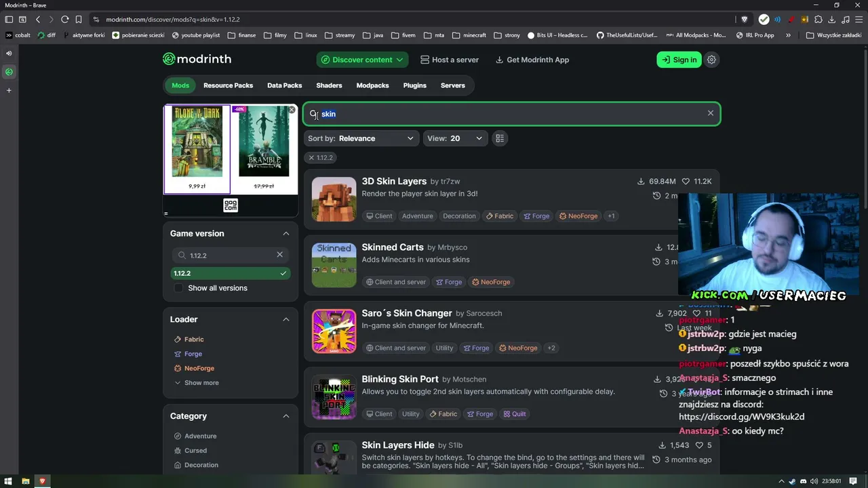
Task: Open the Modrinth logo home link
Action: [x=197, y=59]
